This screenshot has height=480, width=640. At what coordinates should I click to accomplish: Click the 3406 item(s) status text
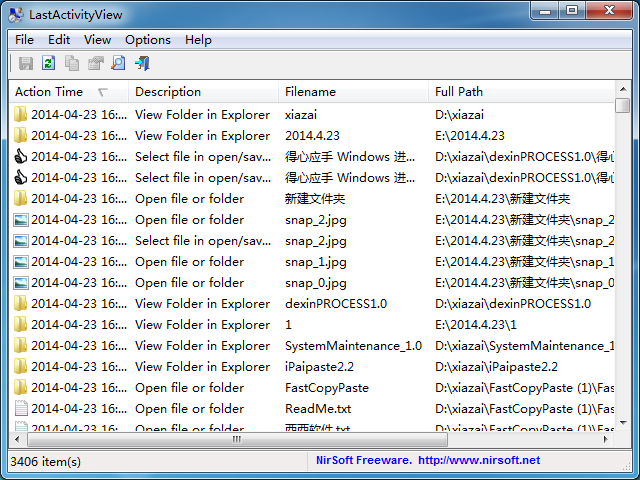click(x=45, y=462)
